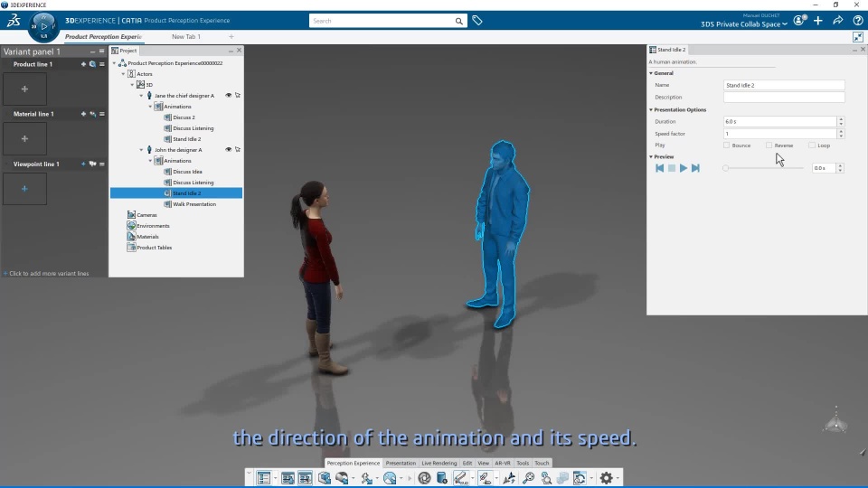Collapse the Actors tree node

(124, 73)
